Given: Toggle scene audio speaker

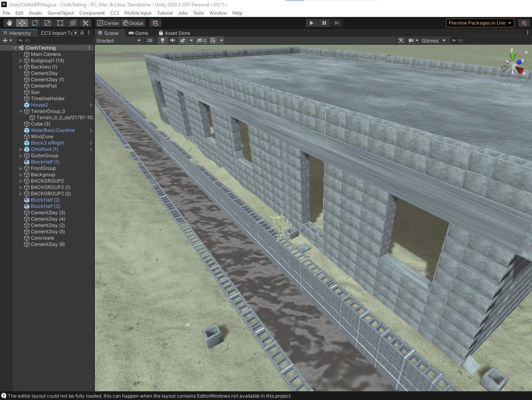Looking at the screenshot, I should [x=172, y=40].
